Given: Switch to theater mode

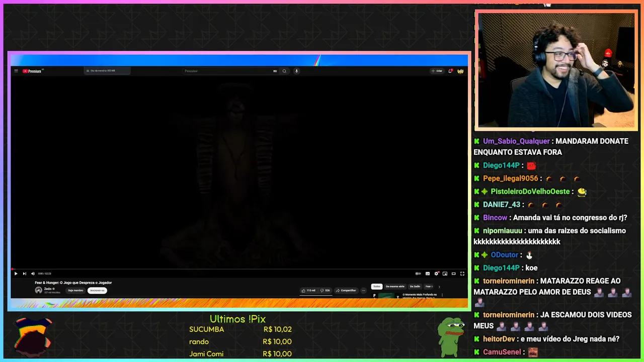Looking at the screenshot, I should pos(454,274).
